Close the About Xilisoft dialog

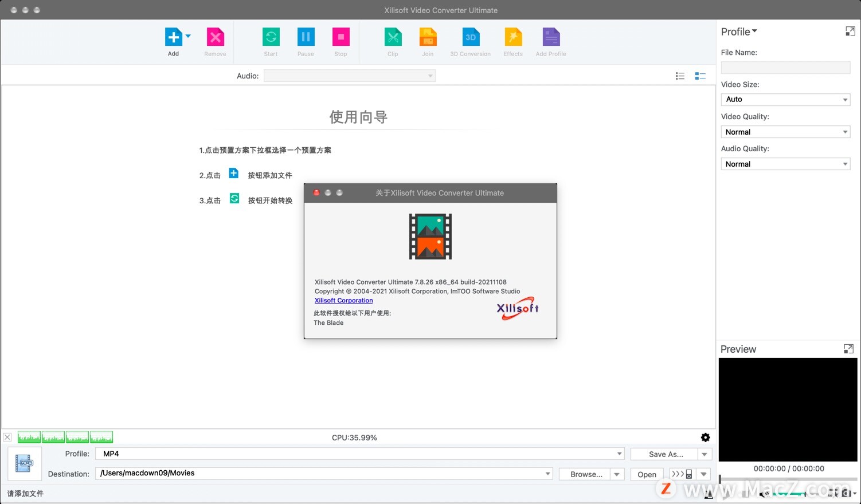tap(316, 193)
